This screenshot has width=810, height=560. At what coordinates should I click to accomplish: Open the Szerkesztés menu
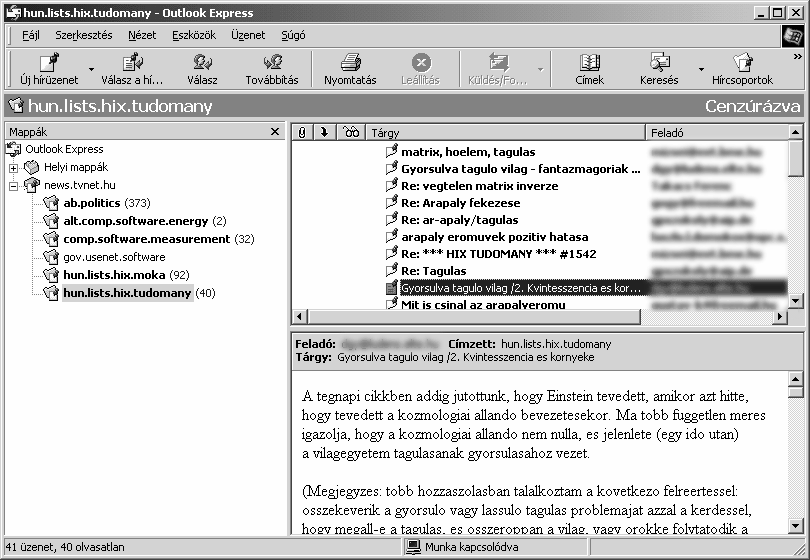pyautogui.click(x=84, y=35)
